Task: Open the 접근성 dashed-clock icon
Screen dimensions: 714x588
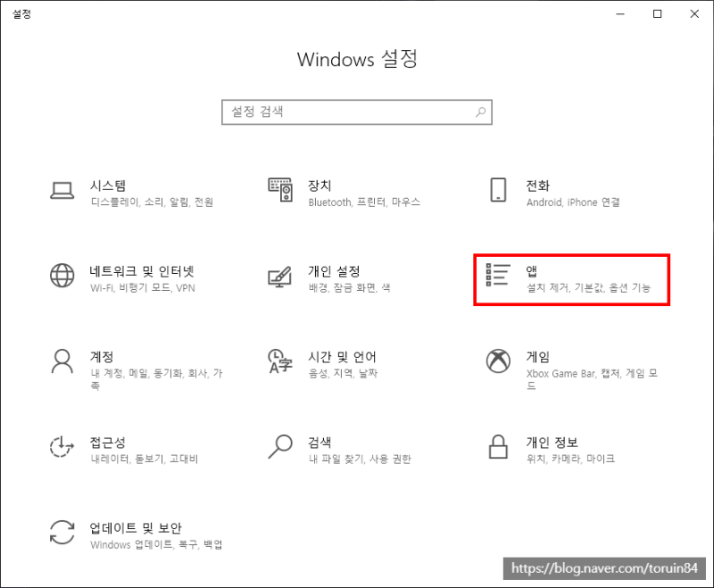Action: coord(62,446)
